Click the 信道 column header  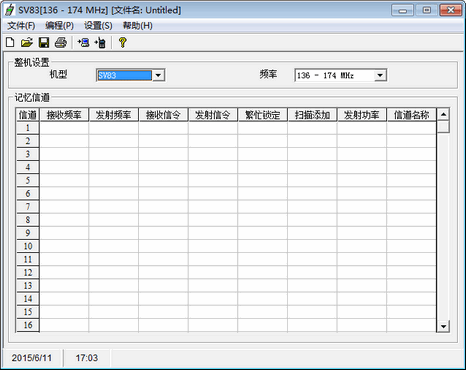point(28,115)
